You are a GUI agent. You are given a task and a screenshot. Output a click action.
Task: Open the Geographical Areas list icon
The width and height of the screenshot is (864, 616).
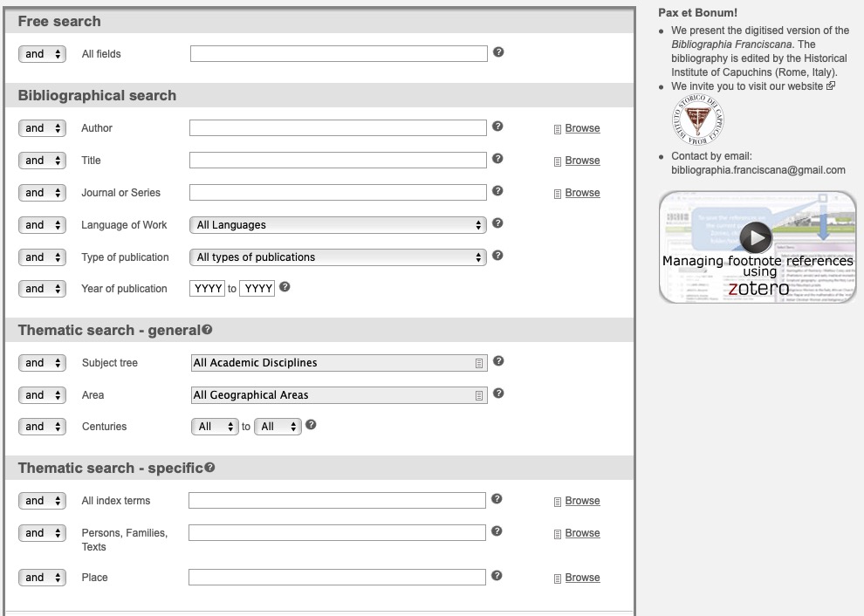point(479,395)
